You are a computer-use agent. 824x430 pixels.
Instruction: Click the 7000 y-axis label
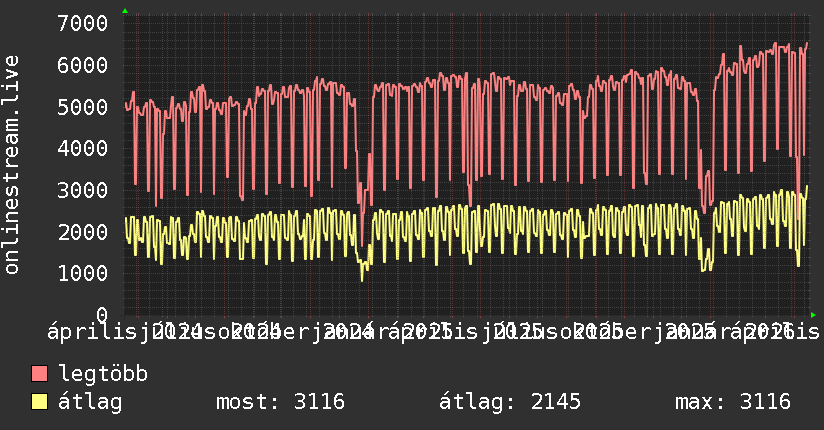pos(83,24)
